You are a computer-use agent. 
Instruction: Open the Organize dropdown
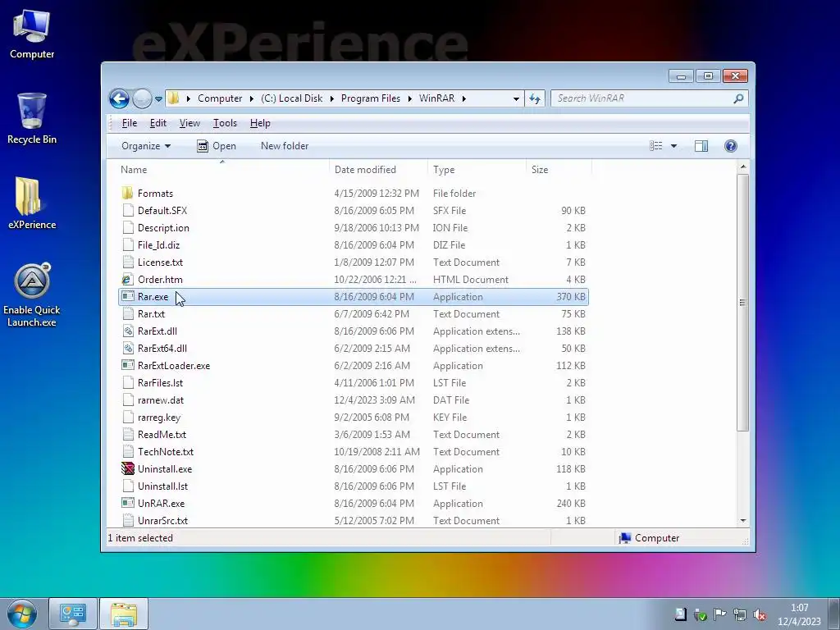(x=146, y=146)
